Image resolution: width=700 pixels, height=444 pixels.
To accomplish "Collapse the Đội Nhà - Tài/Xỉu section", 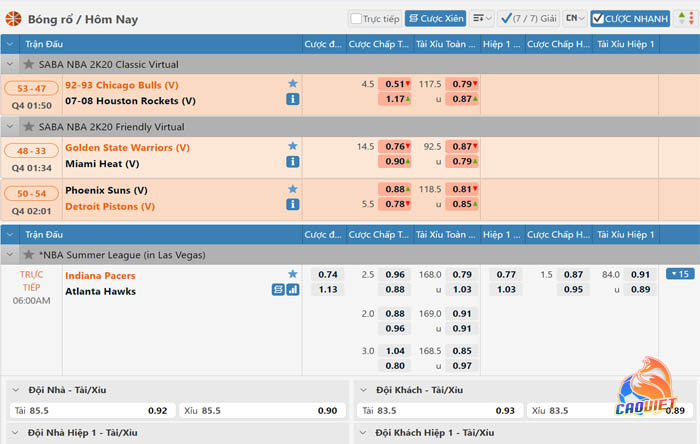I will click(16, 390).
